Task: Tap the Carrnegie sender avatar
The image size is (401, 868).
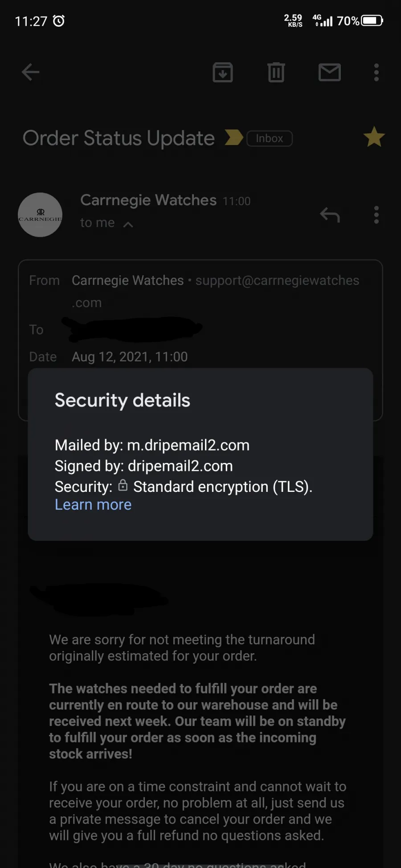Action: pyautogui.click(x=40, y=215)
